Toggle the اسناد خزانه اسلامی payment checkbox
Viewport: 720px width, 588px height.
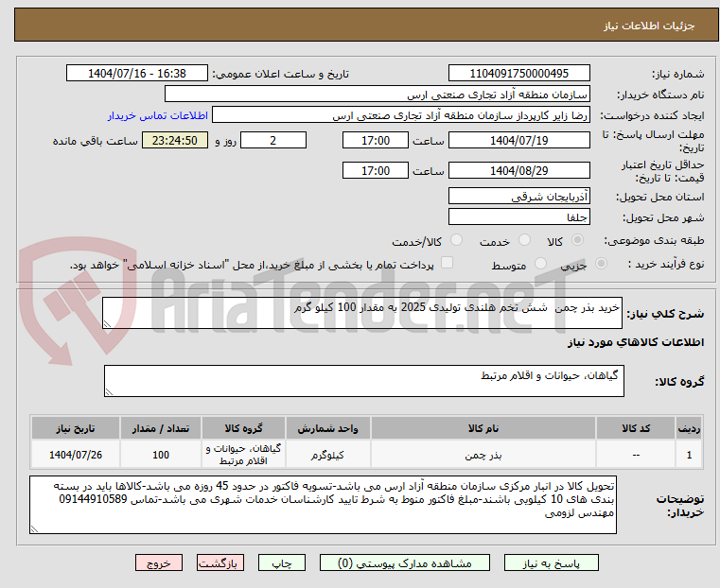447,263
